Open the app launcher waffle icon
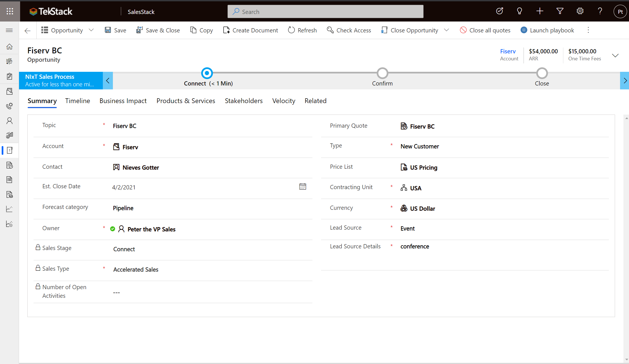This screenshot has width=629, height=364. click(x=10, y=11)
